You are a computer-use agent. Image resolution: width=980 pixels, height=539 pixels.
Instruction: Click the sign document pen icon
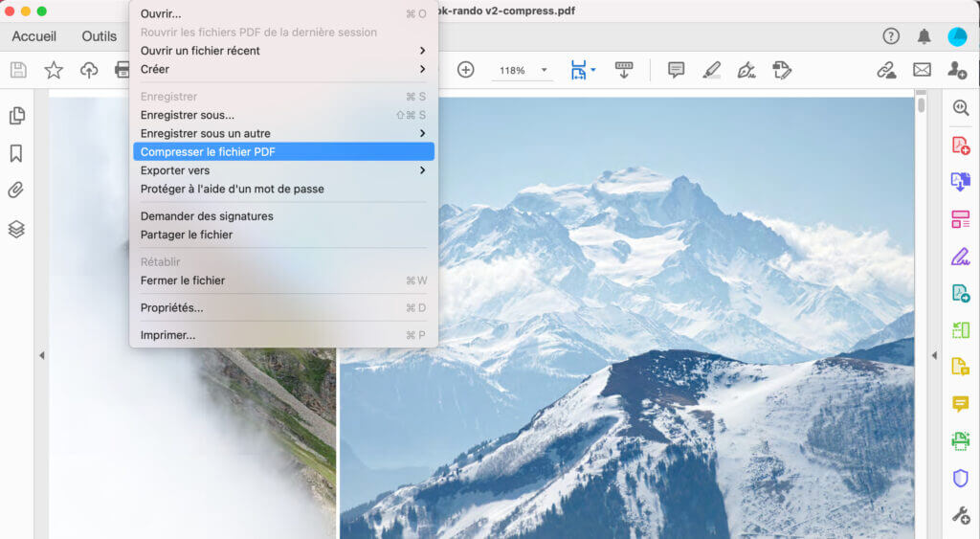[x=746, y=70]
